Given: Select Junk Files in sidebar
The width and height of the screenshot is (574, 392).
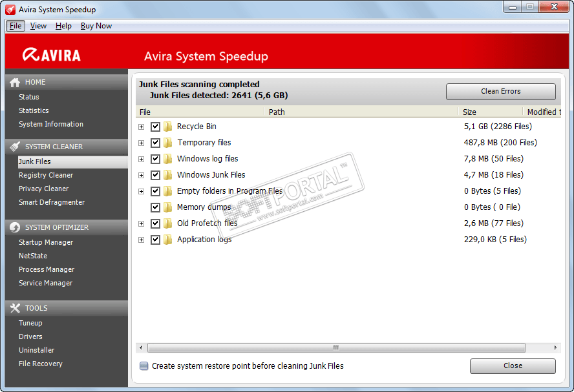Looking at the screenshot, I should [73, 161].
